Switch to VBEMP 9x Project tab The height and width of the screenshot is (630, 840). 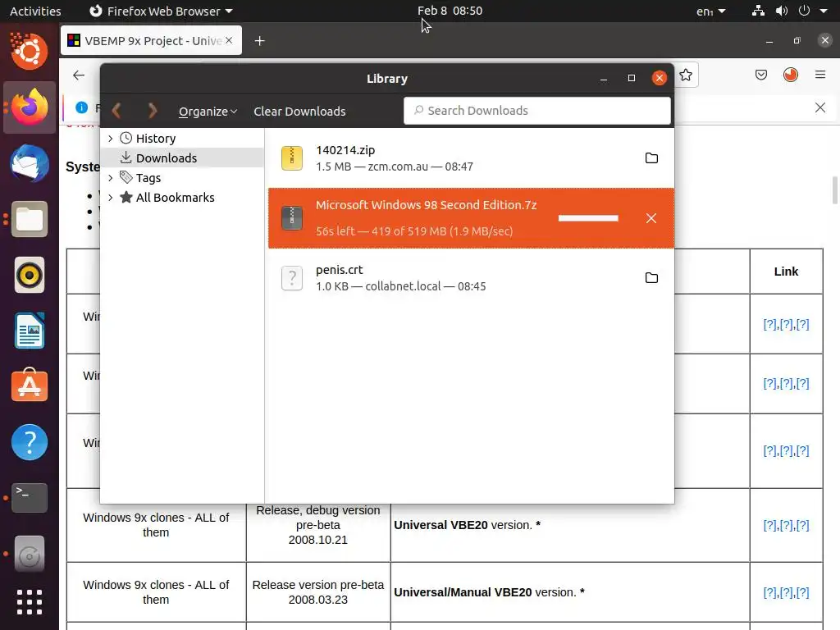pos(152,41)
